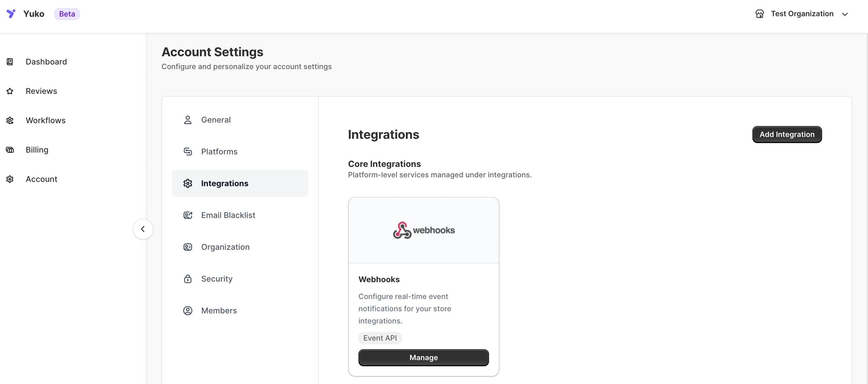Click the Yuko brand name
The height and width of the screenshot is (384, 868).
tap(34, 14)
